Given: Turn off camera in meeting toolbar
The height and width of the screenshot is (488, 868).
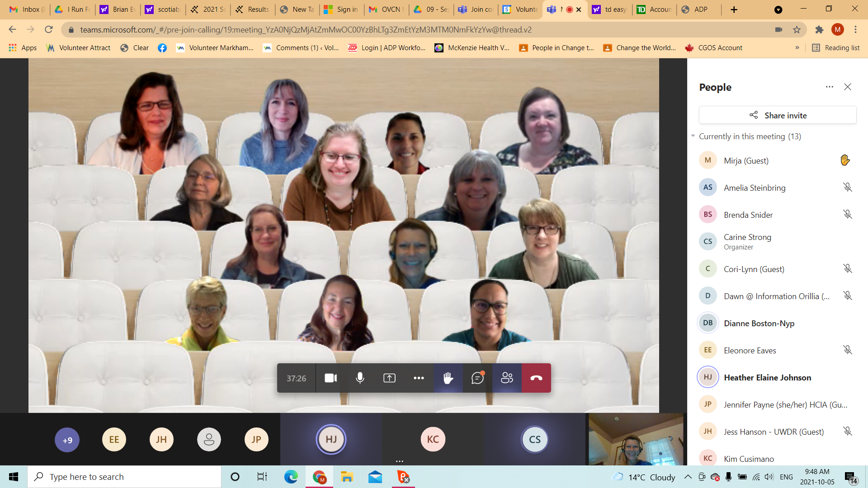Looking at the screenshot, I should point(330,378).
